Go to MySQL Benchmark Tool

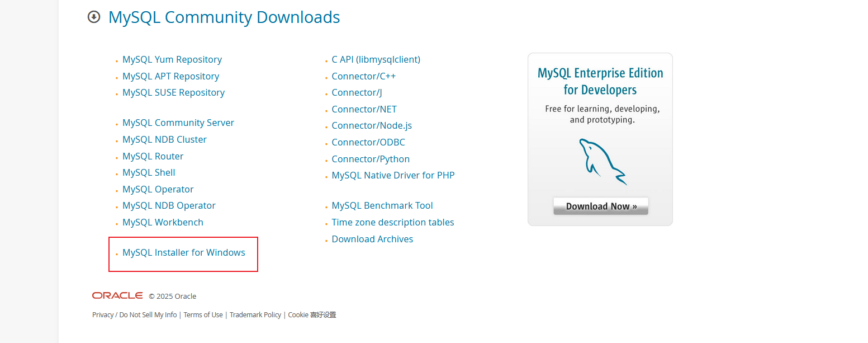(x=382, y=205)
